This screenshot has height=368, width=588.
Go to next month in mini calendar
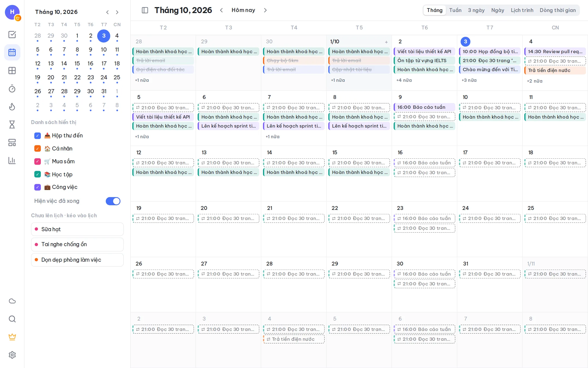coord(117,12)
